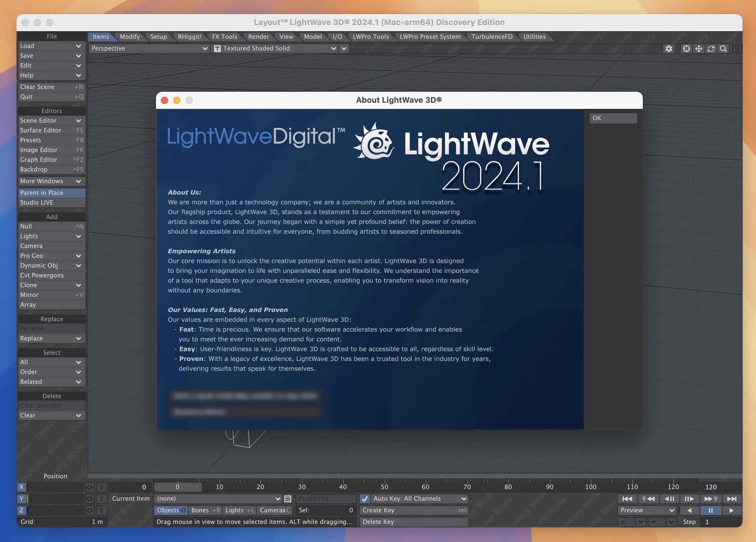Click the timeline at frame 60
This screenshot has height=542, width=756.
coord(426,487)
